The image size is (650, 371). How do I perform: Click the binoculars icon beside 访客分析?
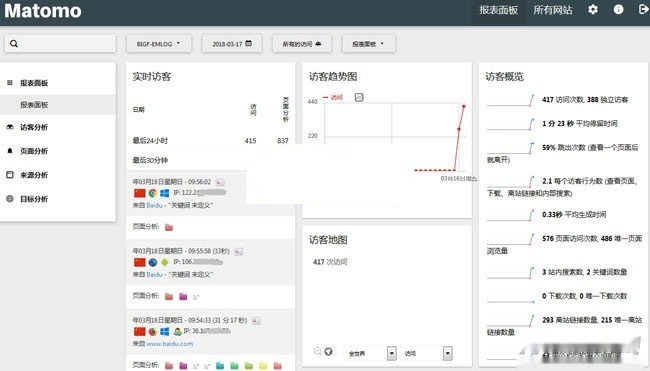(x=10, y=127)
